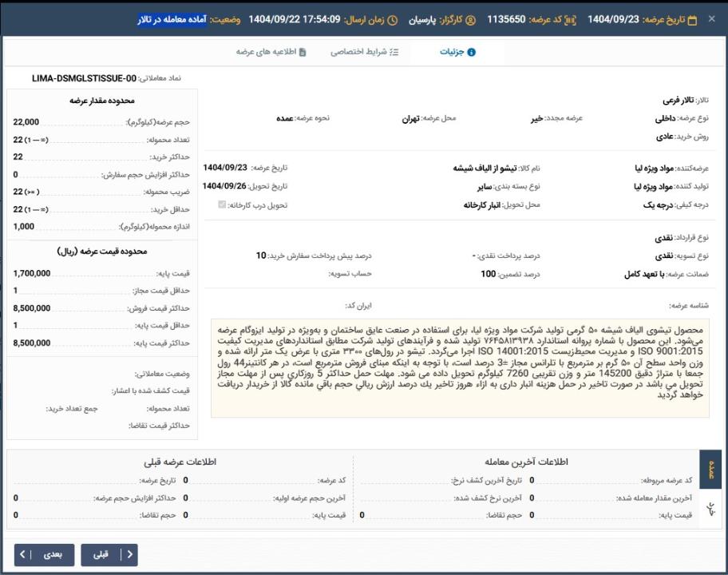This screenshot has height=575, width=728.
Task: Click the document icon on اطلاعیه های عرضه
Action: (x=302, y=52)
